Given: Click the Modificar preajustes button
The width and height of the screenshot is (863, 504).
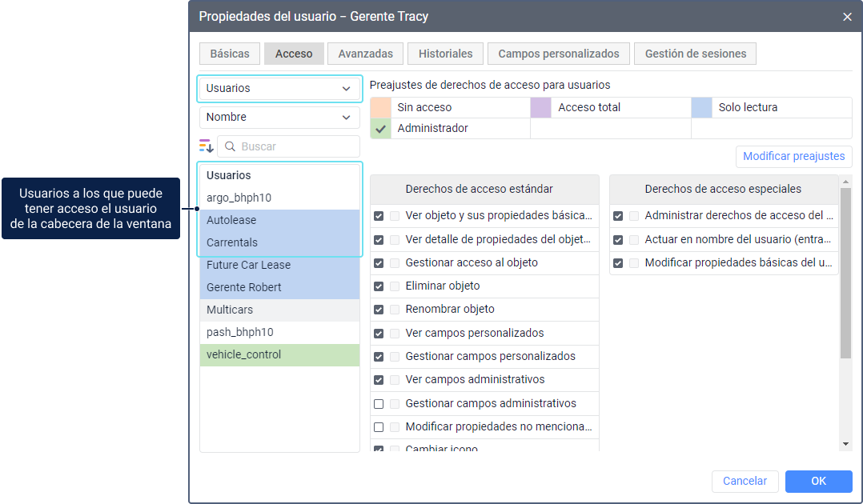Looking at the screenshot, I should pyautogui.click(x=793, y=157).
